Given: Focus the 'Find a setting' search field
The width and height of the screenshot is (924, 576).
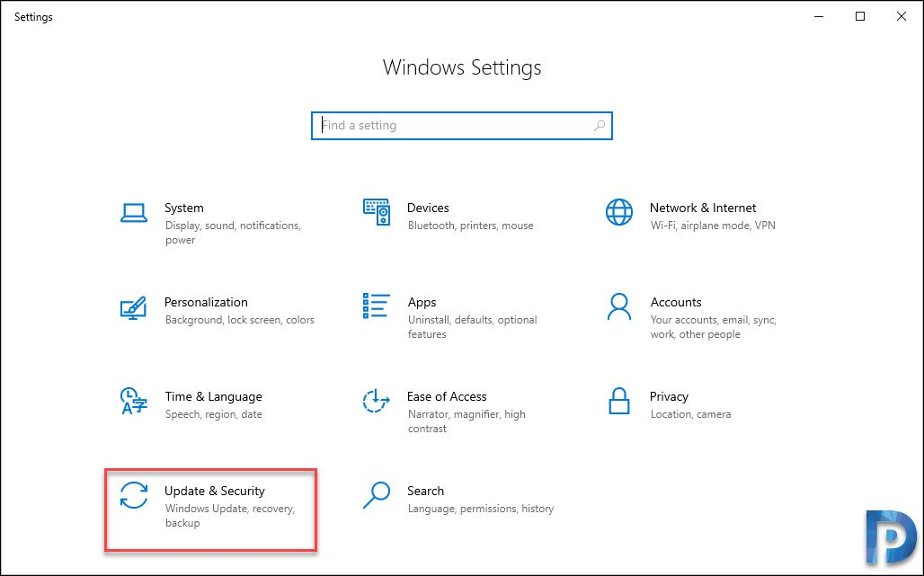Looking at the screenshot, I should (x=462, y=126).
